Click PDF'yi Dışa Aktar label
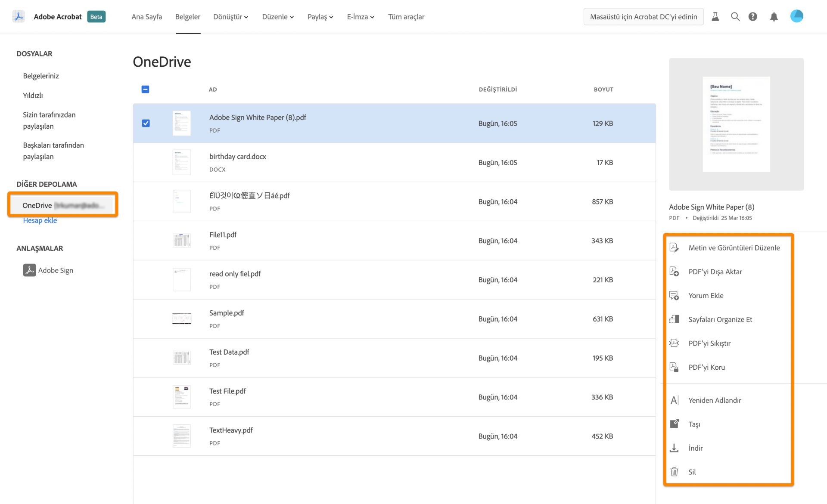Screen dimensions: 827x504 pyautogui.click(x=715, y=272)
